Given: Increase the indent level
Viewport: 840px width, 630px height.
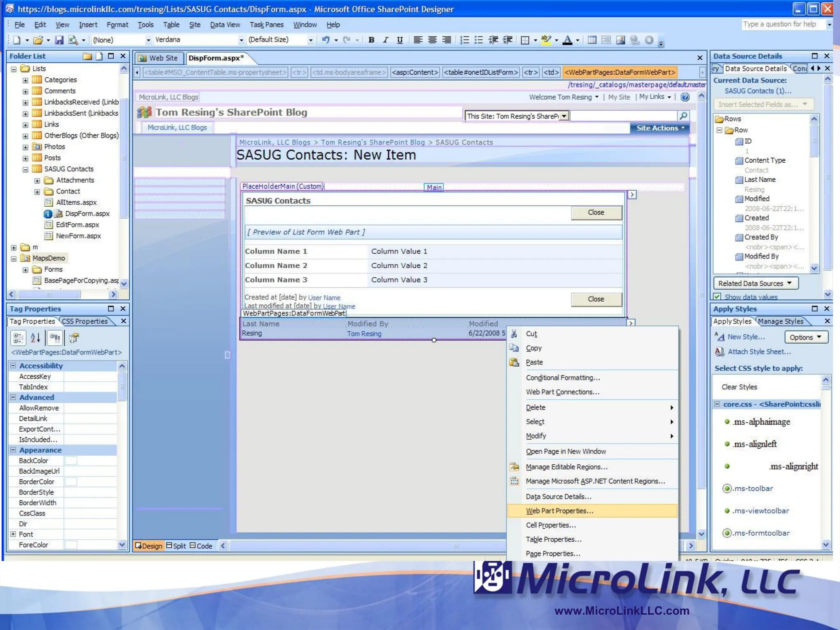Looking at the screenshot, I should tap(508, 40).
